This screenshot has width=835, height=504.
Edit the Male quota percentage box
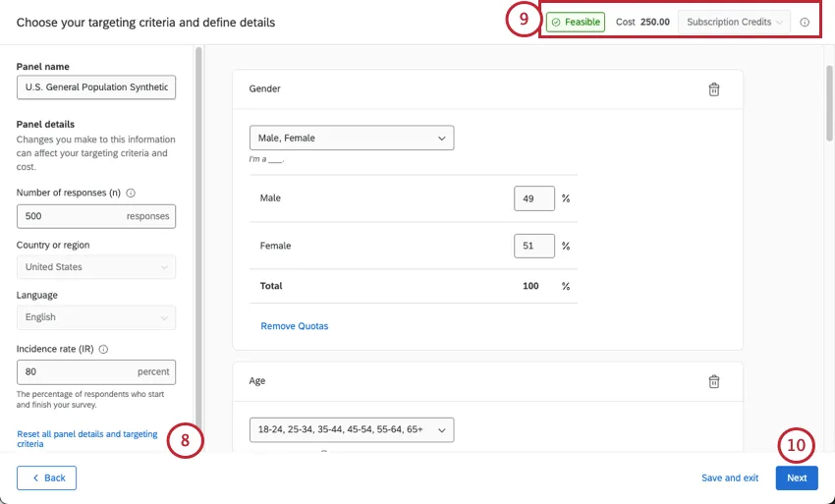[x=533, y=198]
